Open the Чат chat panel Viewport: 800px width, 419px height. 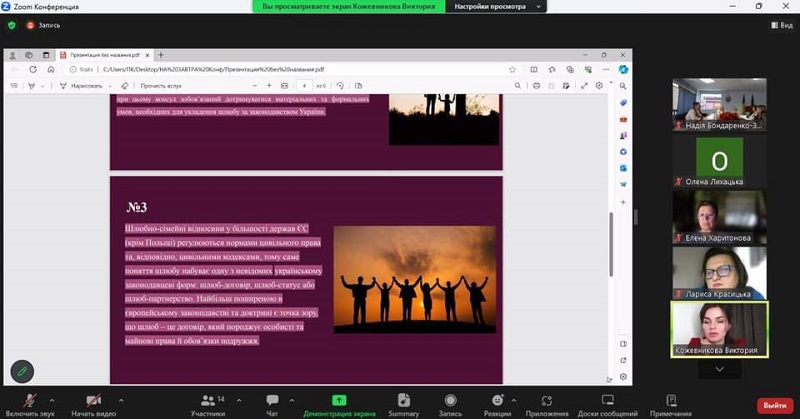point(272,401)
